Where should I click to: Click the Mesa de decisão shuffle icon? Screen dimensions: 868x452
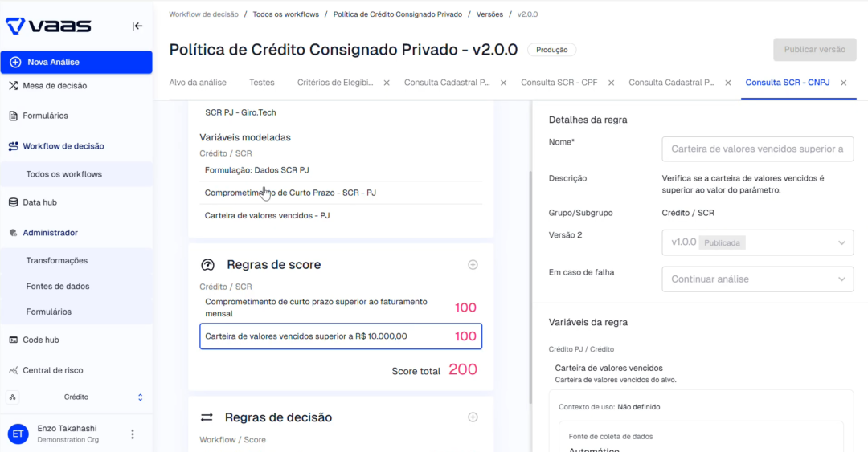[x=14, y=86]
